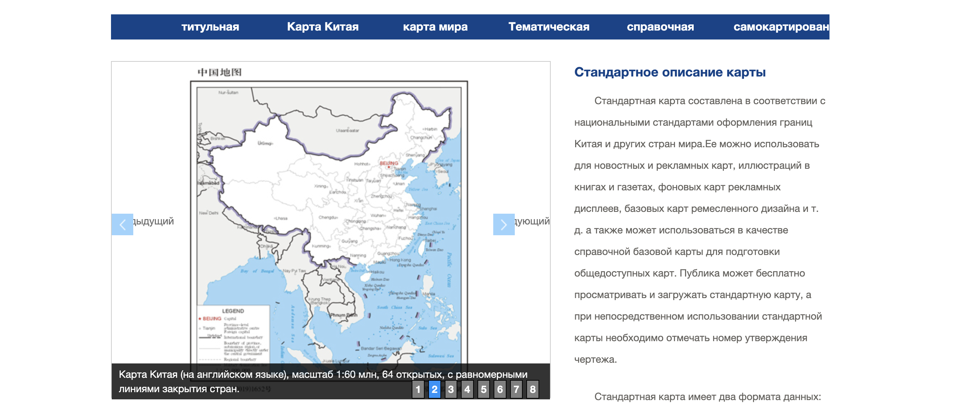This screenshot has height=413, width=980.
Task: Go to carousel slide 1
Action: (418, 389)
